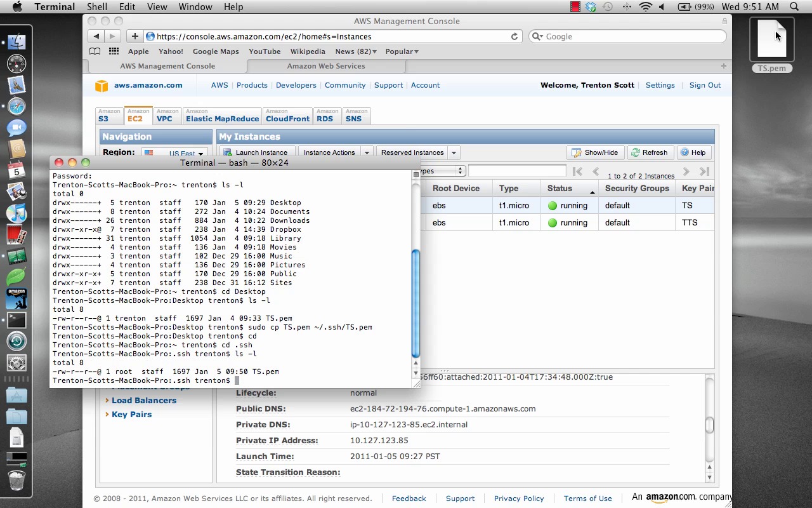Open Time Machine from the Dock

(x=16, y=342)
